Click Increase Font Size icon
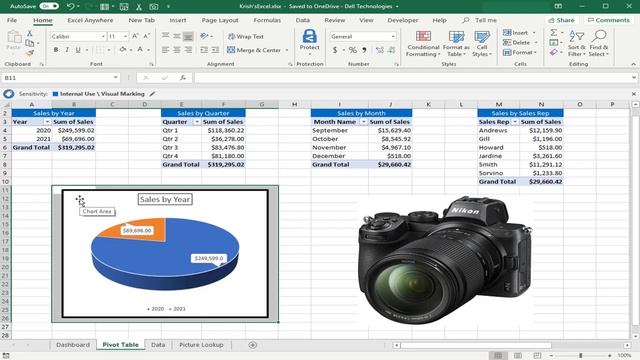This screenshot has height=360, width=640. pyautogui.click(x=136, y=36)
